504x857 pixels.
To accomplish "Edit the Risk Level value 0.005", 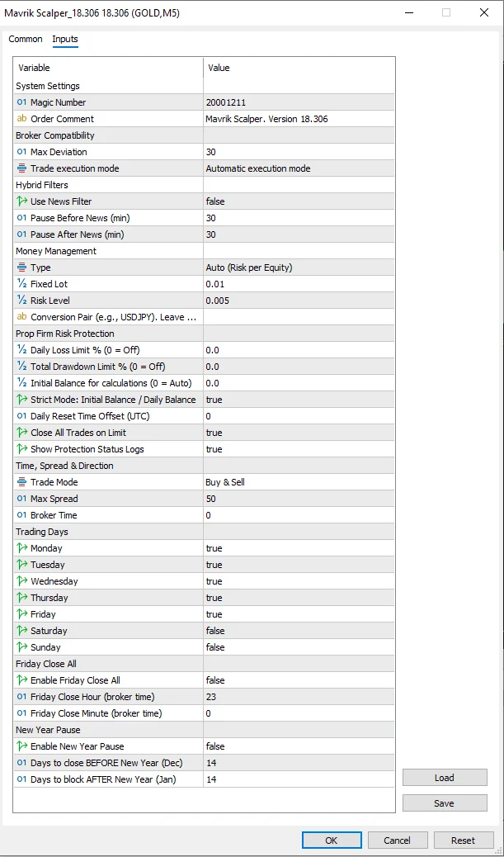I will coord(299,300).
